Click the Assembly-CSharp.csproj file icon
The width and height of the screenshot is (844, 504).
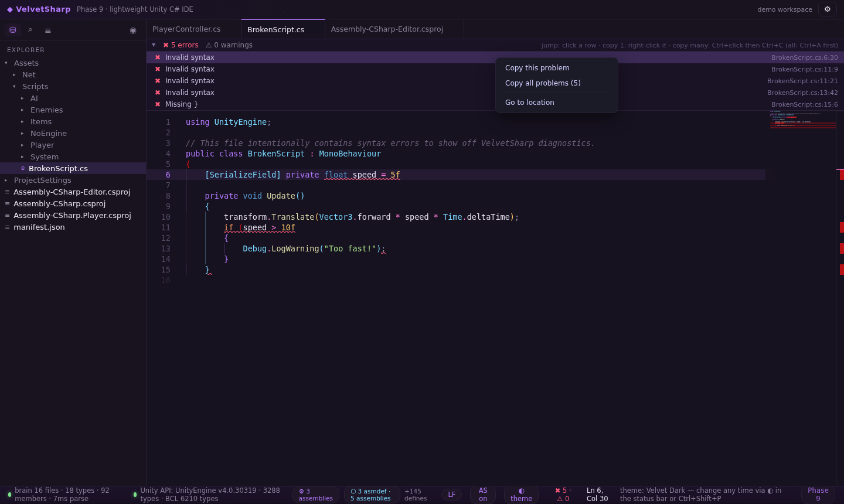[8, 203]
